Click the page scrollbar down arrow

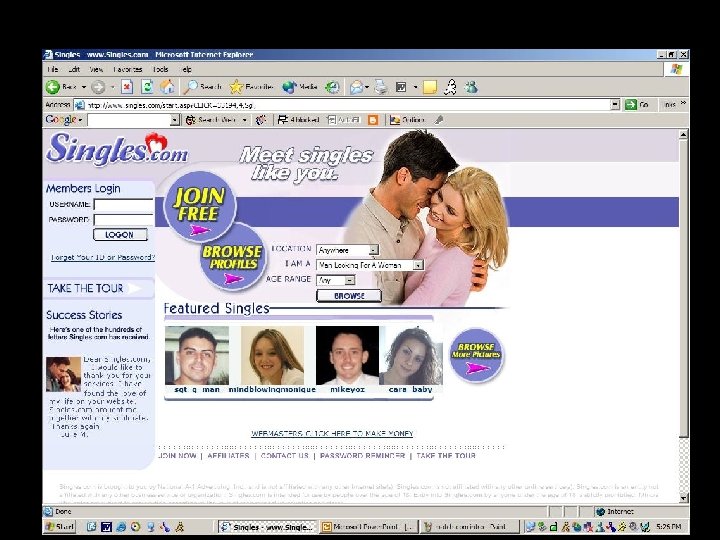(683, 497)
